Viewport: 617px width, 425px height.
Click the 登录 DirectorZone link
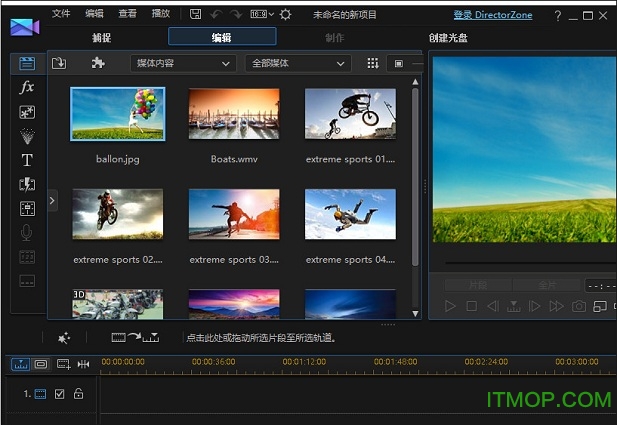(493, 15)
